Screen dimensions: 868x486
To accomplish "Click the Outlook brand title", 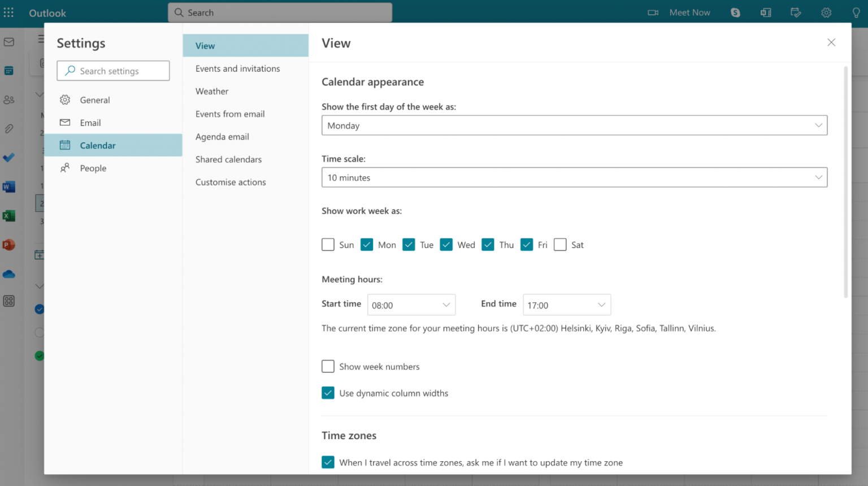I will point(47,13).
